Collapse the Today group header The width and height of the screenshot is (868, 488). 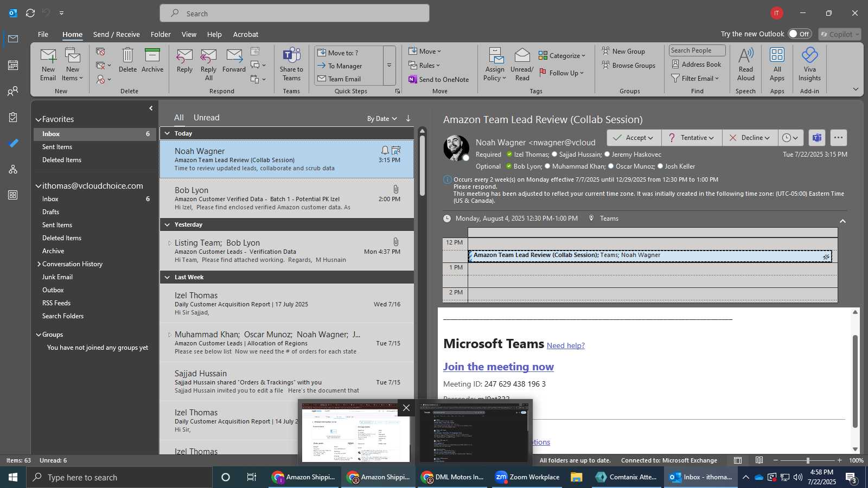coord(167,133)
